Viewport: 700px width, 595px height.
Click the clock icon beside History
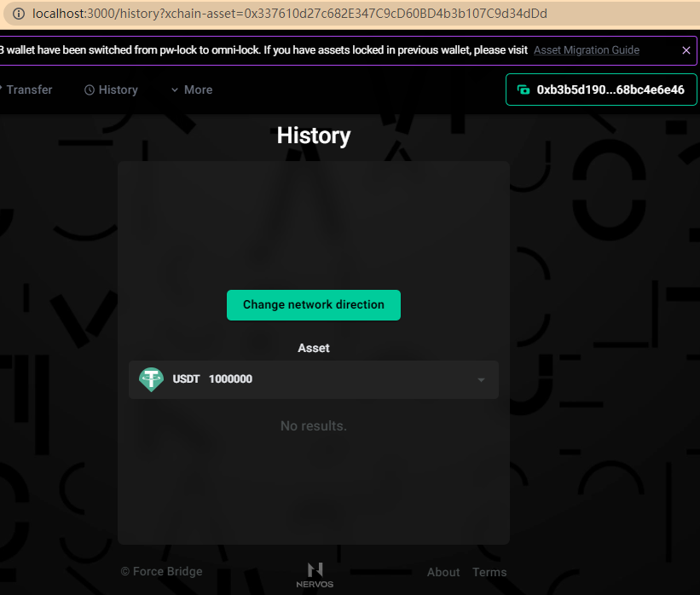[90, 90]
